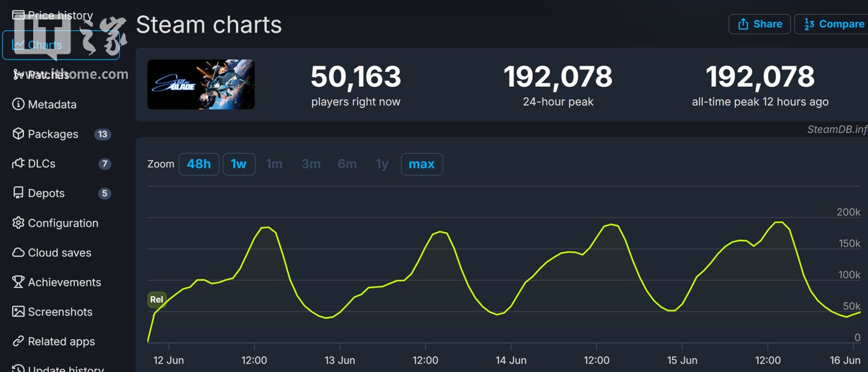Viewport: 868px width, 372px height.
Task: Open the Cloud saves section
Action: [60, 253]
